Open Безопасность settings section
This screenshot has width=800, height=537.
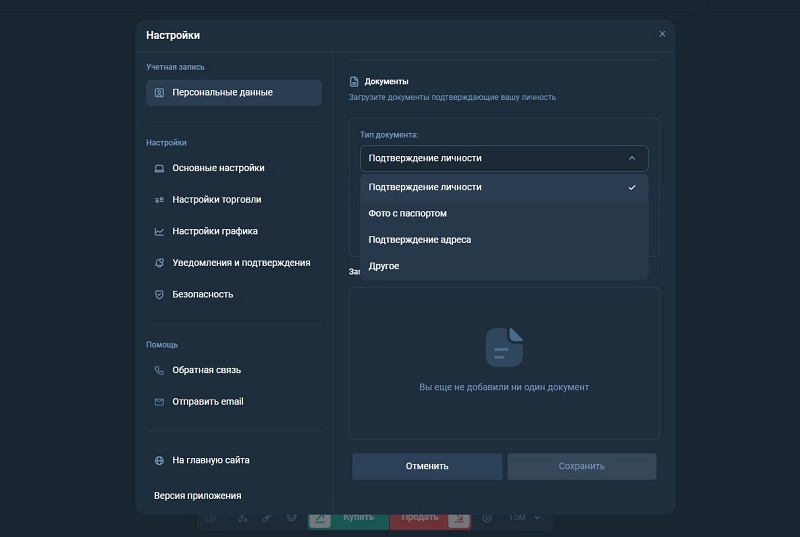(x=202, y=295)
